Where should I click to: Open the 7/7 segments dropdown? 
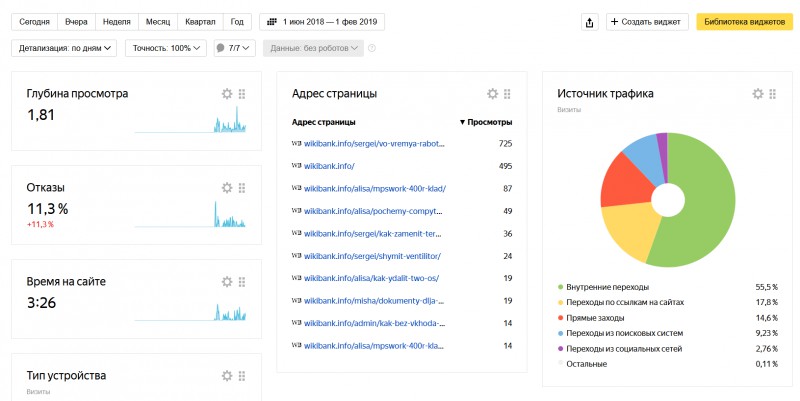point(234,48)
